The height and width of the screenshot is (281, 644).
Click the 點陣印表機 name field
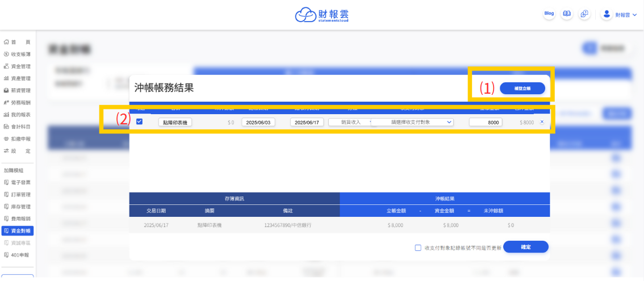click(175, 122)
